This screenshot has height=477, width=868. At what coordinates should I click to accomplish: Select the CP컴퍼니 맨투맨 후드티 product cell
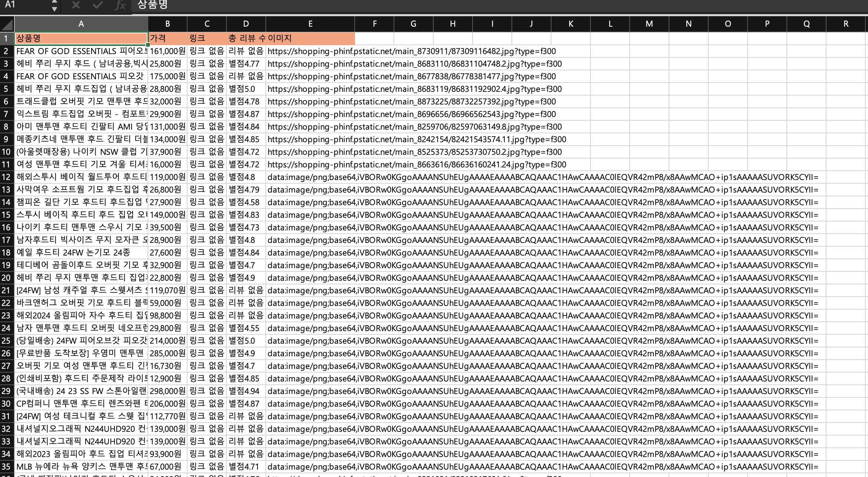pyautogui.click(x=81, y=404)
